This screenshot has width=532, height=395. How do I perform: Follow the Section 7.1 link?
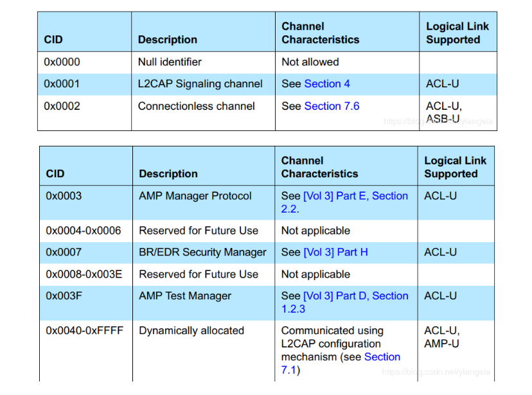(341, 364)
